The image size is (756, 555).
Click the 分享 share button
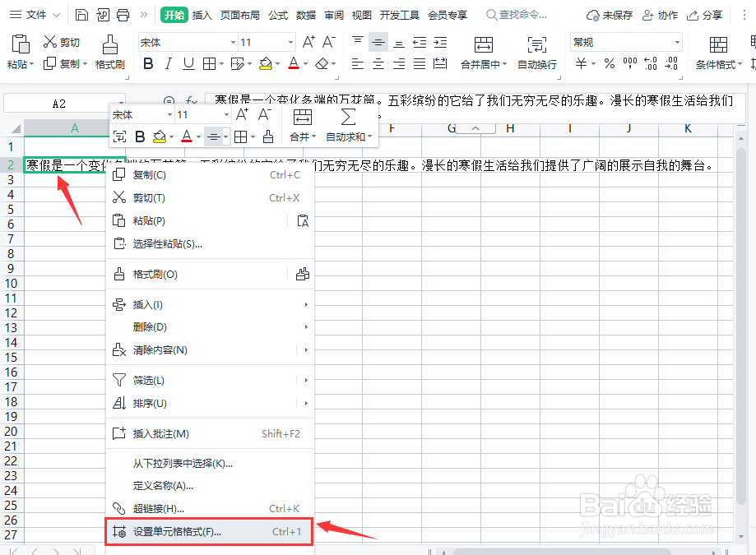pos(712,14)
